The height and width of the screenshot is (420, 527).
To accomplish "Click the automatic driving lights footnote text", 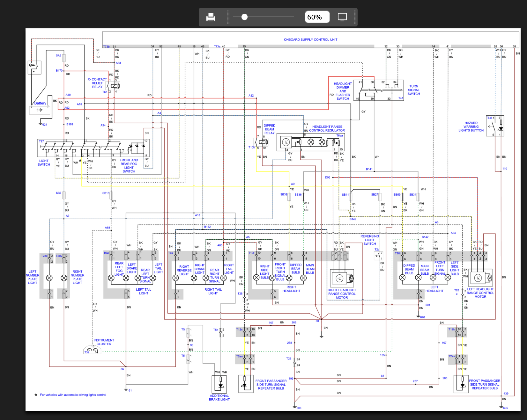I will point(73,395).
